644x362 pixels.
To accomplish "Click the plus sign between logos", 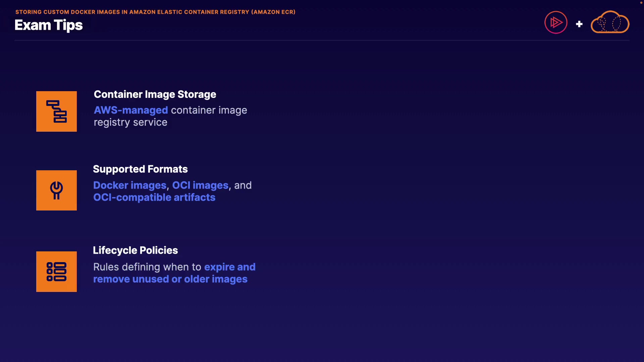I will pyautogui.click(x=579, y=24).
